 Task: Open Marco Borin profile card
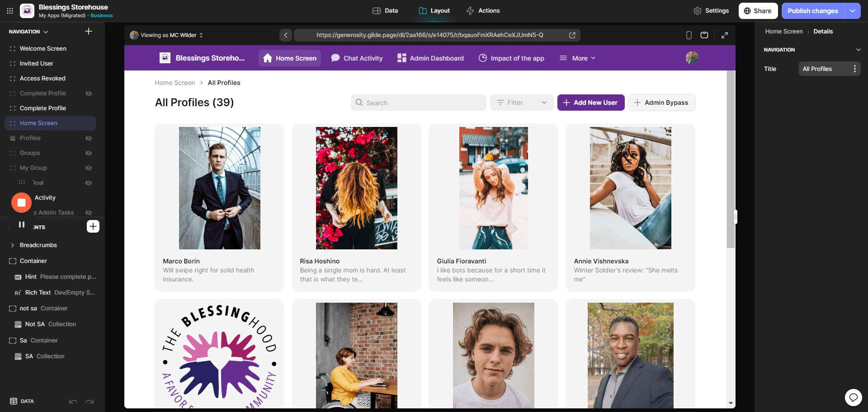219,207
